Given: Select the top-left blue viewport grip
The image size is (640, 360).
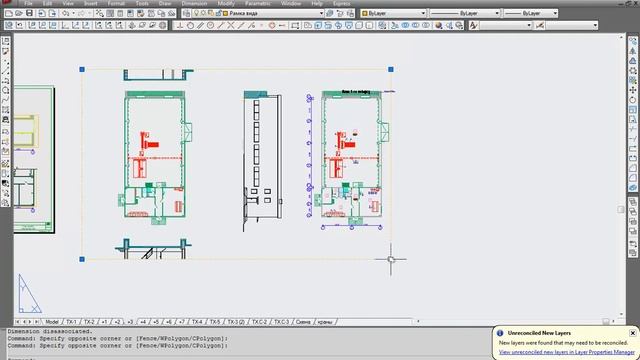Looking at the screenshot, I should click(82, 69).
